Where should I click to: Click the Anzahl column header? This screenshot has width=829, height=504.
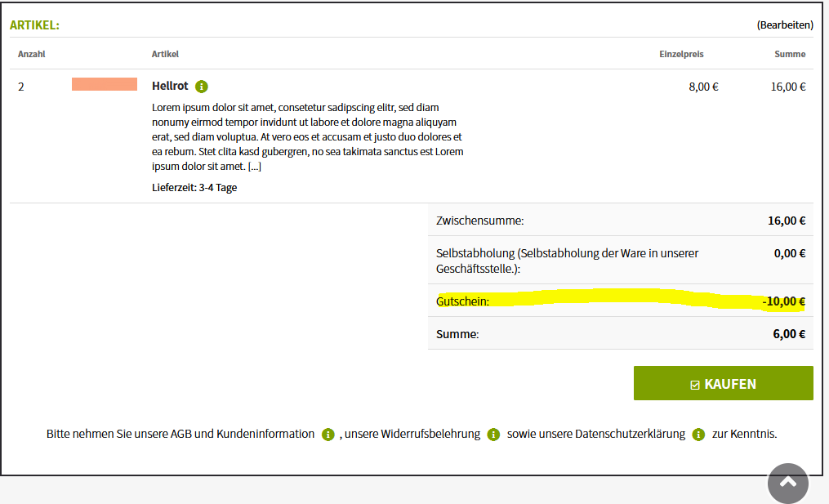click(31, 54)
